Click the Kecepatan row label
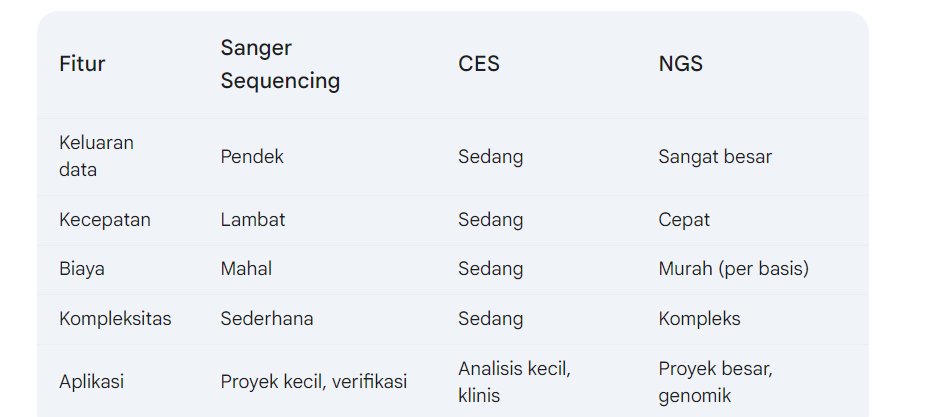The image size is (952, 417). [104, 220]
